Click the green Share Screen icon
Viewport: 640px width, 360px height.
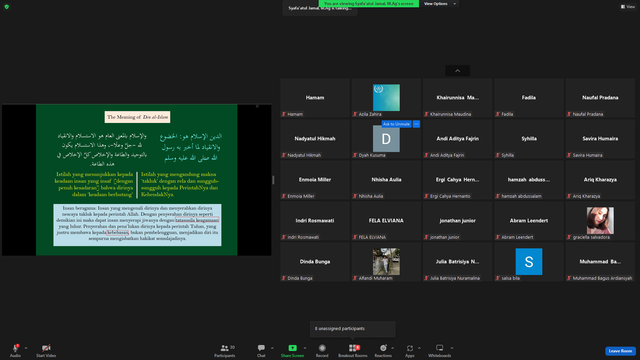coord(293,348)
